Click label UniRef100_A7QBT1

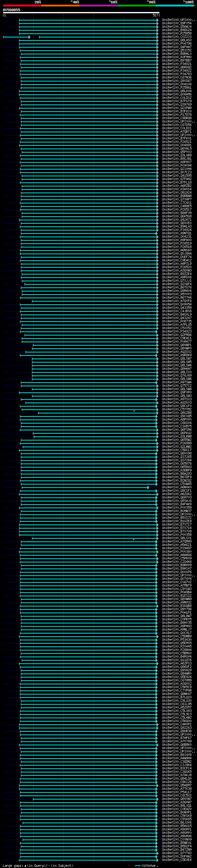click(x=177, y=132)
